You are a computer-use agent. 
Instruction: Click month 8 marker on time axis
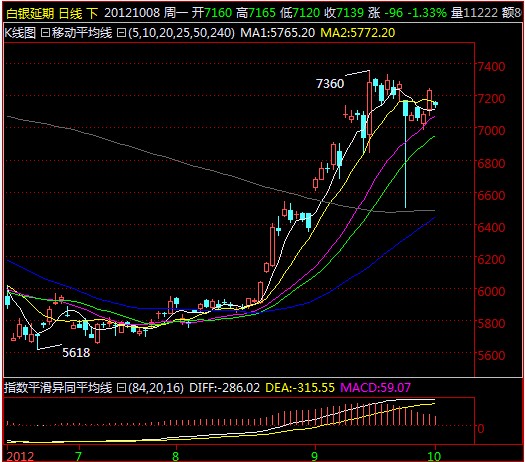[176, 456]
